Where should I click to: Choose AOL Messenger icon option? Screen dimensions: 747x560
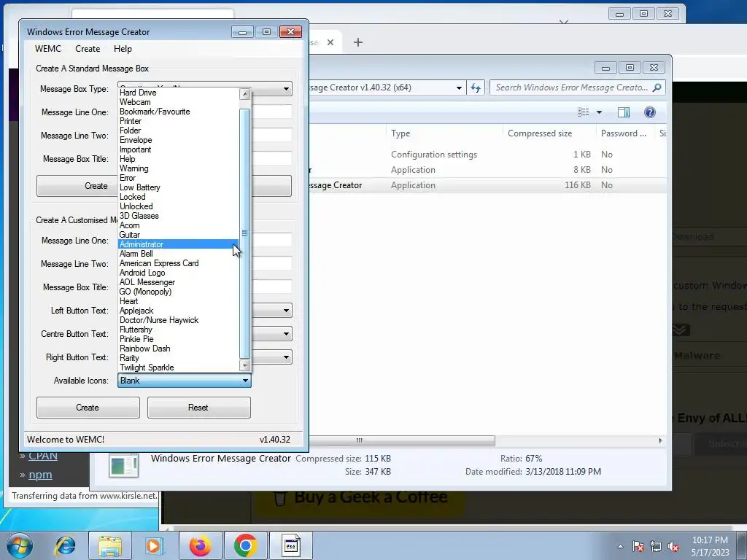(x=178, y=282)
